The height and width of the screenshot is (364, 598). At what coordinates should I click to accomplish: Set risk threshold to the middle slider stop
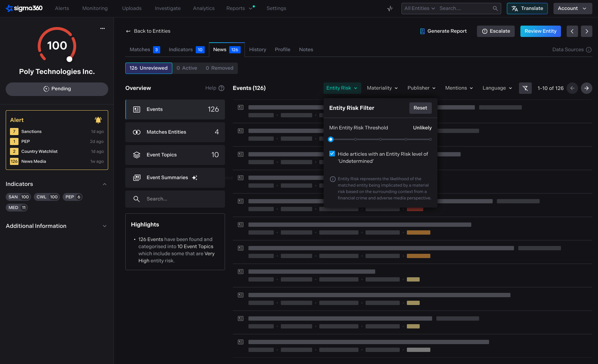click(381, 139)
